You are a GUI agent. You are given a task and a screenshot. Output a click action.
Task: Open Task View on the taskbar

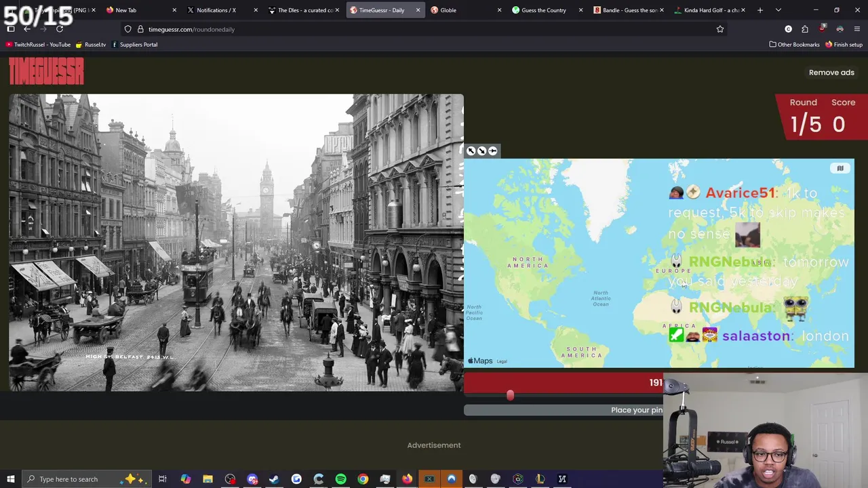[x=163, y=479]
